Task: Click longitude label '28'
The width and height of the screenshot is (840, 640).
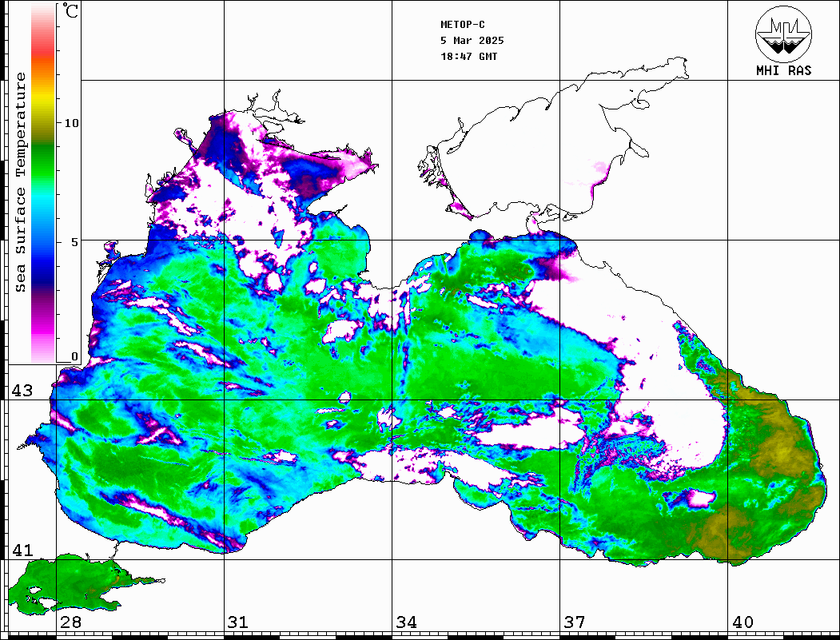Action: 70,622
